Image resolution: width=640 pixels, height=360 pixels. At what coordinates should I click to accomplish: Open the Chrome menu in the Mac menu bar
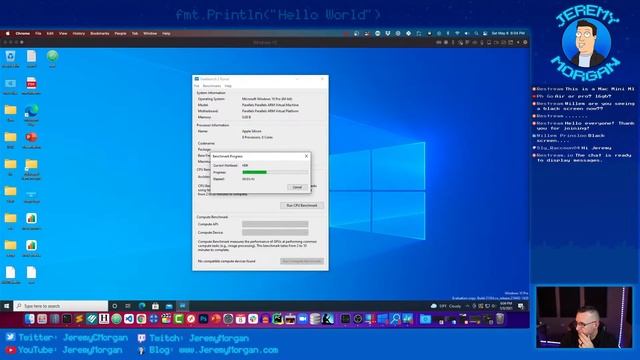[x=22, y=33]
